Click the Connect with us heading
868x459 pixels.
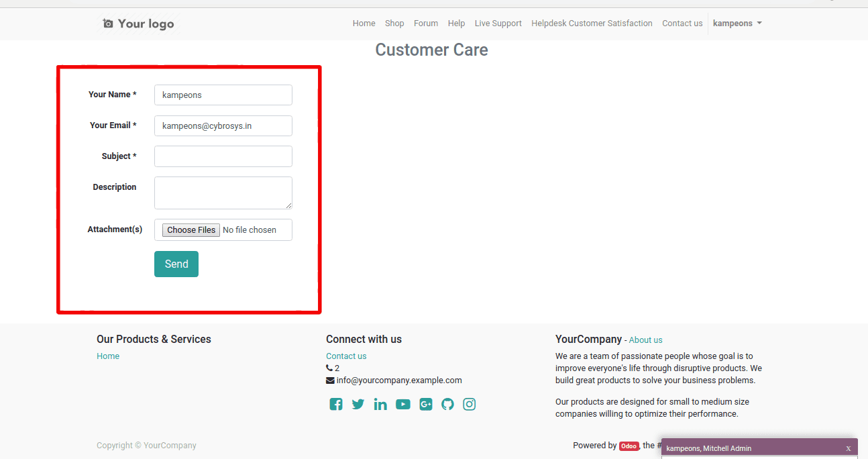pos(364,340)
